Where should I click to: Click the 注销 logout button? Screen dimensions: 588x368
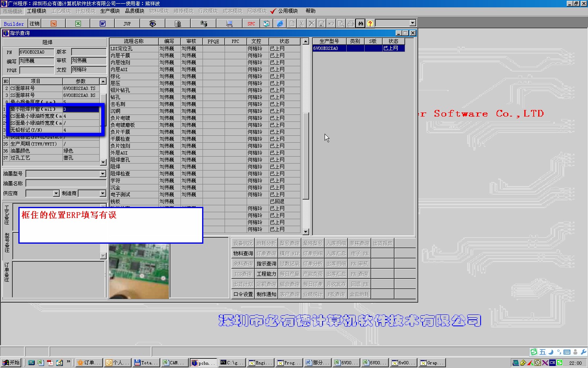(x=34, y=24)
